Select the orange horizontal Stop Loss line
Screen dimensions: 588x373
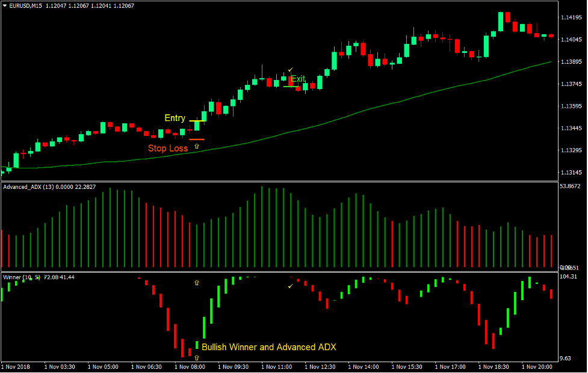pos(197,140)
